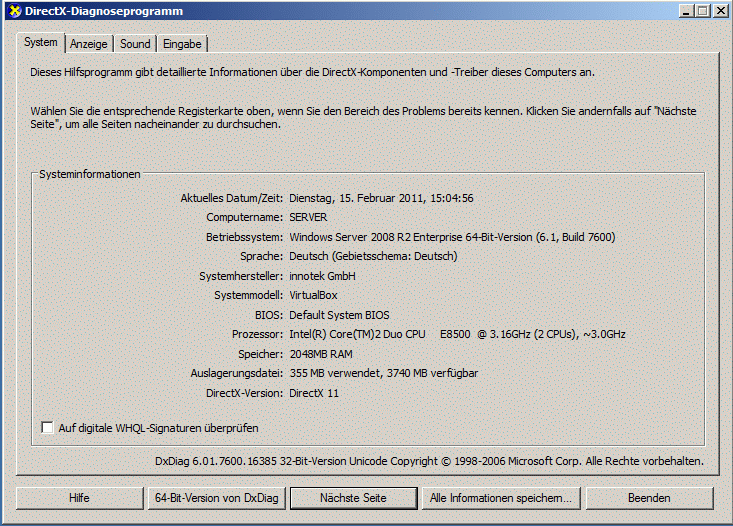
Task: Click the 'Betriebssystem:' label
Action: click(x=244, y=237)
